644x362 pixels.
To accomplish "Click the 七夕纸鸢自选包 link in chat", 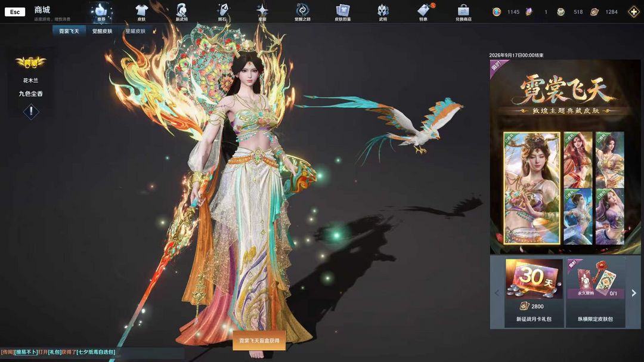I will (x=97, y=352).
